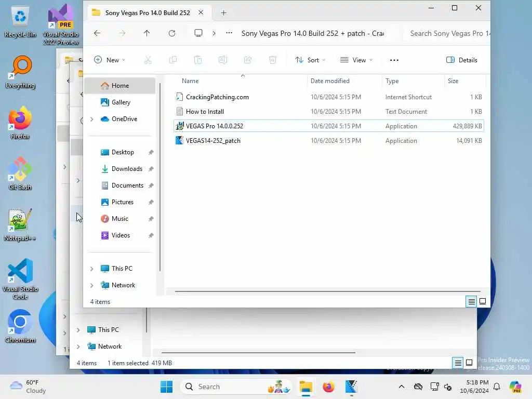Open Notepad++ desktop shortcut

(20, 224)
